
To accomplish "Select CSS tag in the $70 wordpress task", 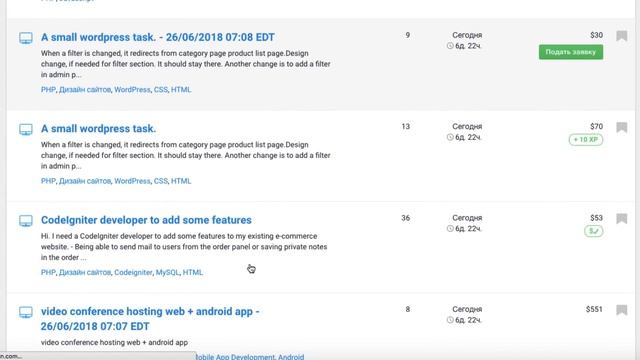I will (161, 181).
